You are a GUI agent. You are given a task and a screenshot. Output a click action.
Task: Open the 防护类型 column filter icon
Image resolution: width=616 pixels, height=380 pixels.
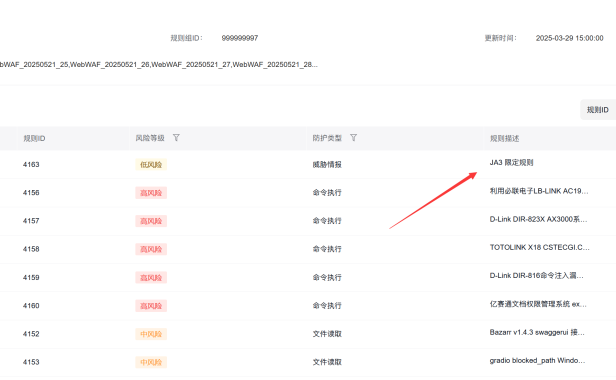(353, 138)
